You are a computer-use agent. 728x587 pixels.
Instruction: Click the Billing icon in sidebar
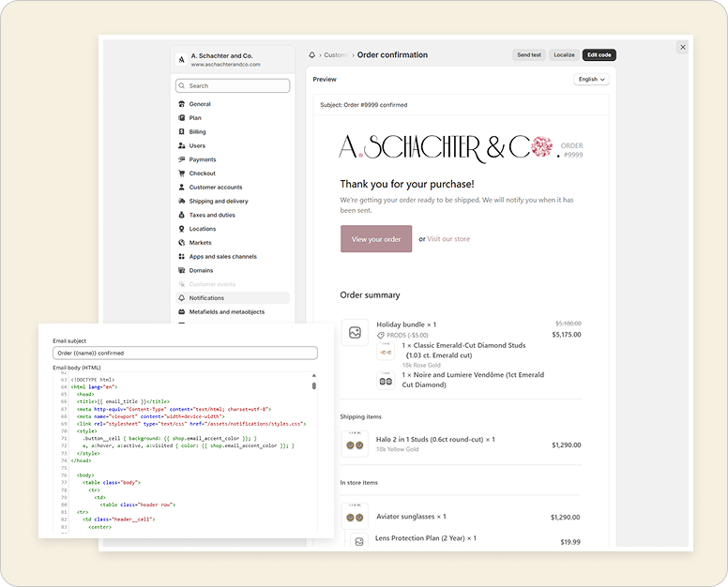pyautogui.click(x=182, y=132)
